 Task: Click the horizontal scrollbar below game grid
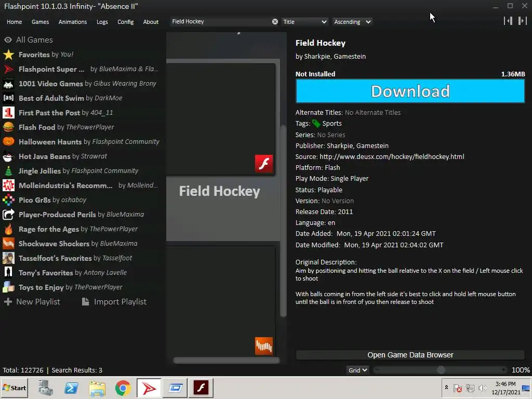pyautogui.click(x=227, y=361)
